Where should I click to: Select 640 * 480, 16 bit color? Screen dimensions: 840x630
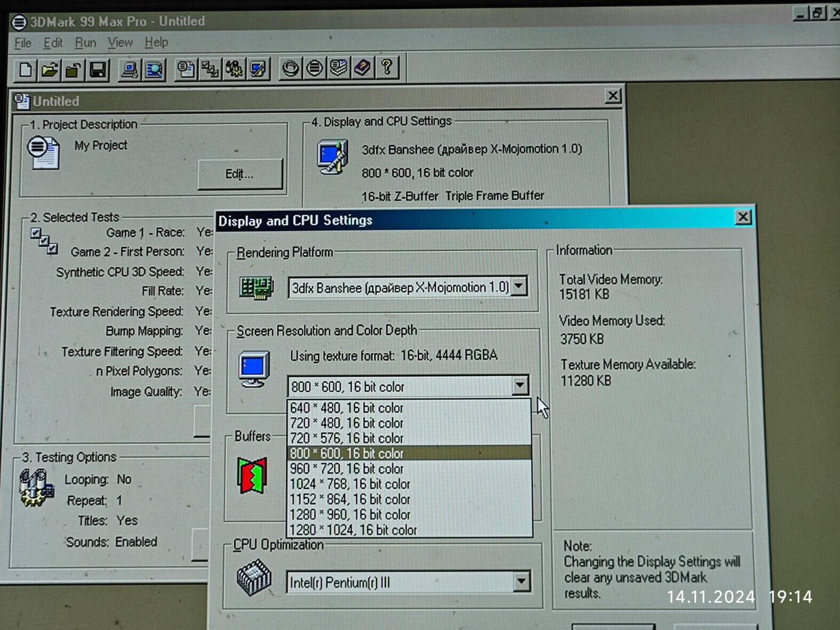tap(409, 408)
